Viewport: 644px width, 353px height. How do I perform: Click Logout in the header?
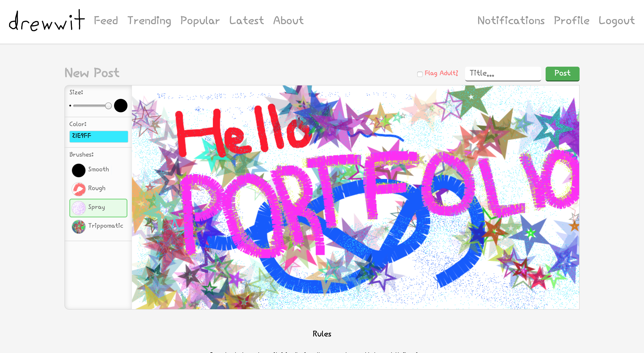click(x=616, y=21)
